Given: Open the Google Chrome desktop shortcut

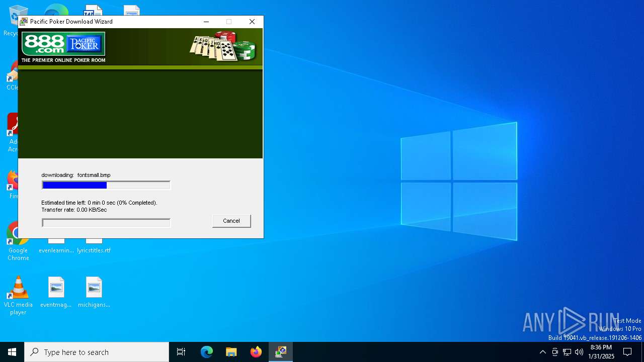Looking at the screenshot, I should pos(18,242).
